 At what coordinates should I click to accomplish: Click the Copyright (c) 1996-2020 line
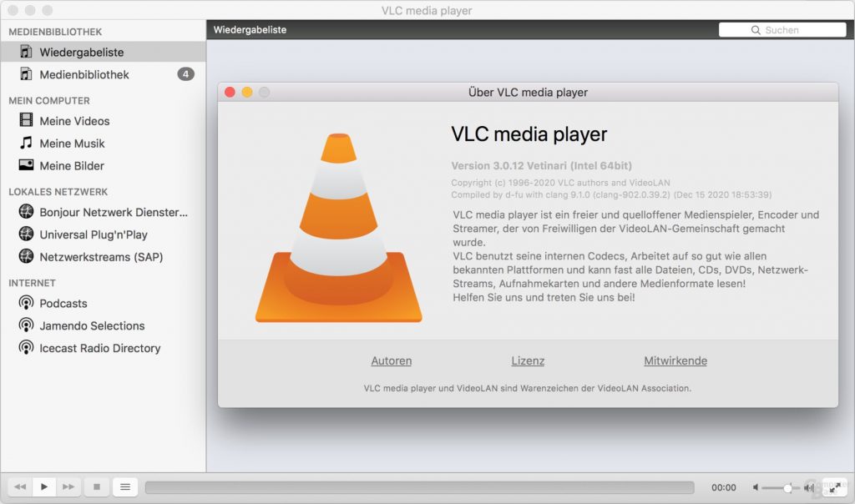pos(560,183)
